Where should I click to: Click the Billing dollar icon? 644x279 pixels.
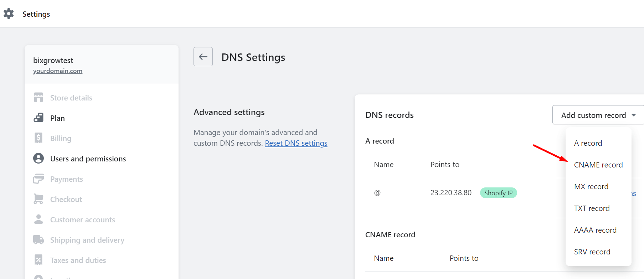[x=38, y=138]
